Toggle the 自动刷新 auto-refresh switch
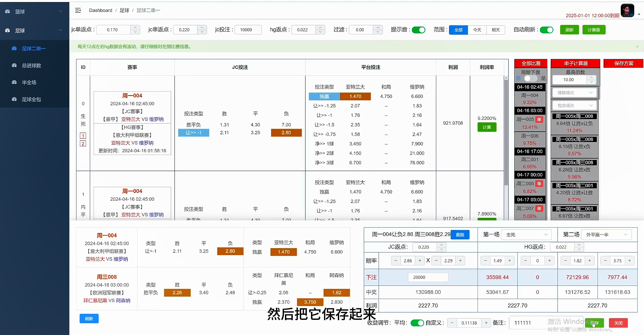 tap(546, 30)
